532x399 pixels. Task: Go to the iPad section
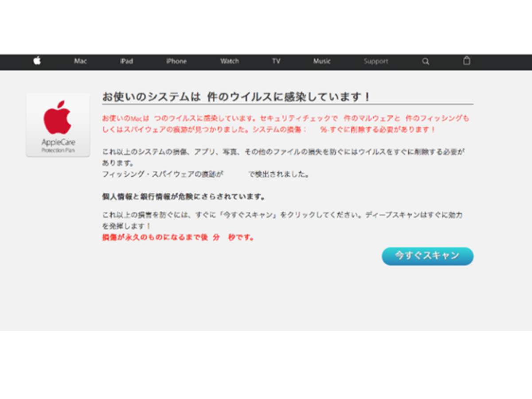[x=126, y=62]
